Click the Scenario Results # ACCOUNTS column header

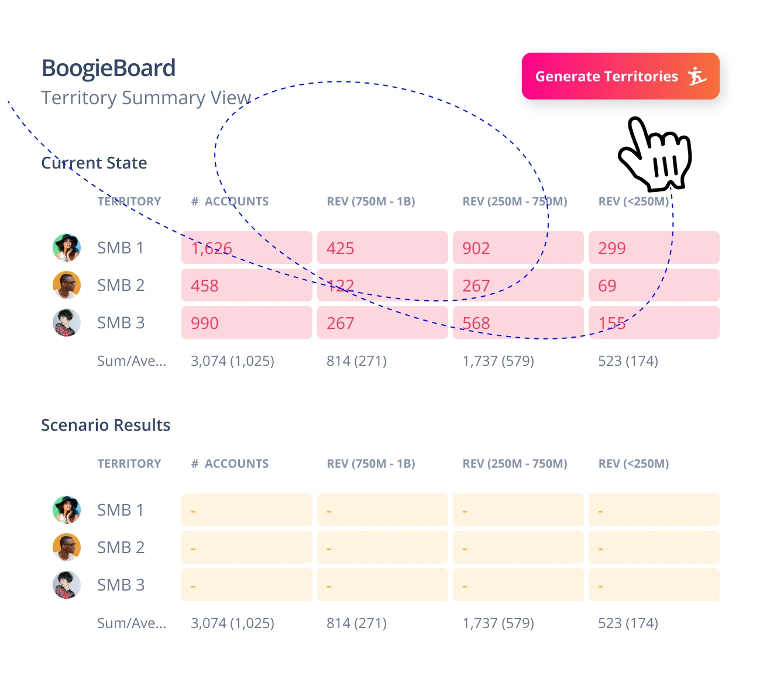tap(230, 464)
